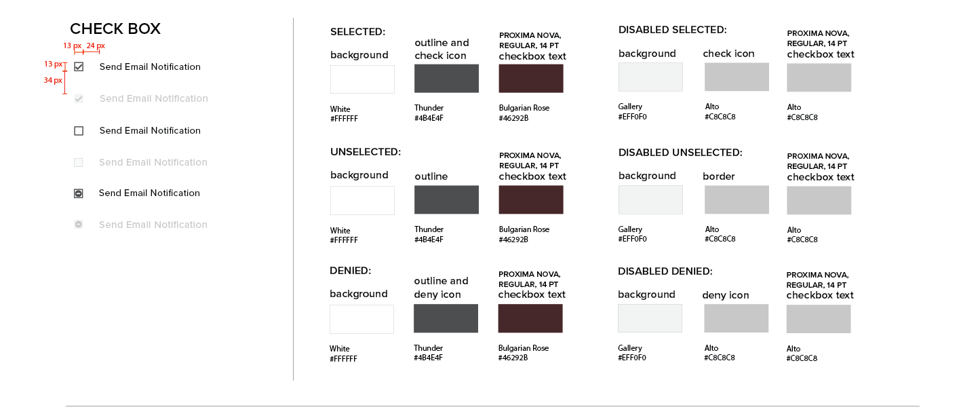Screen dimensions: 980x418
Task: Pick the Thunder outline and check icon swatch
Action: [446, 79]
